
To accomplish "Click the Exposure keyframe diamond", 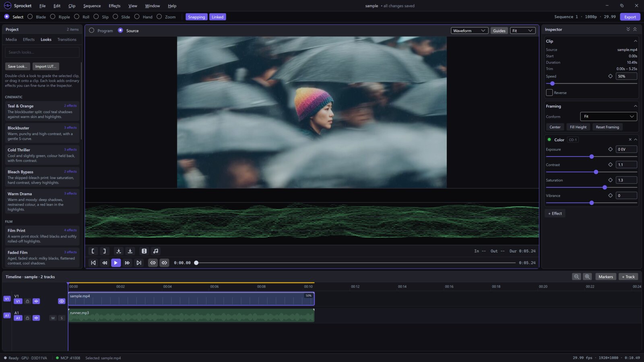I will click(x=611, y=149).
